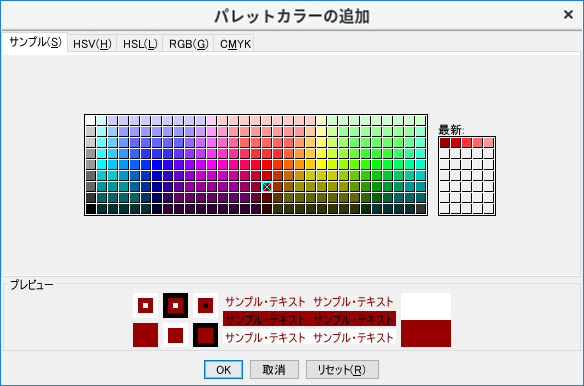Pick the dark gray swatch at the grid's bottom-right corner

tap(421, 209)
